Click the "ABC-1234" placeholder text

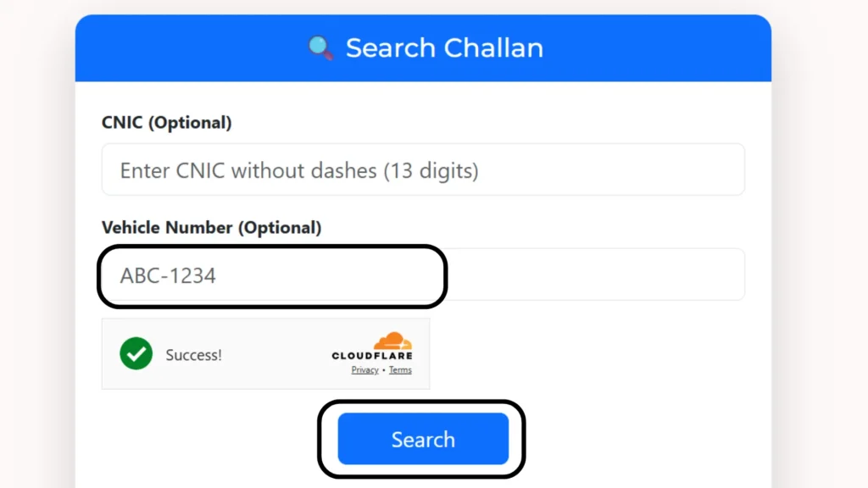(x=168, y=275)
